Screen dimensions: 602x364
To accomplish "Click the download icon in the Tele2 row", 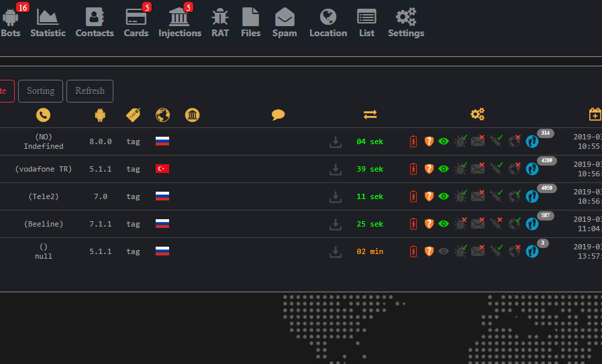I will [335, 196].
